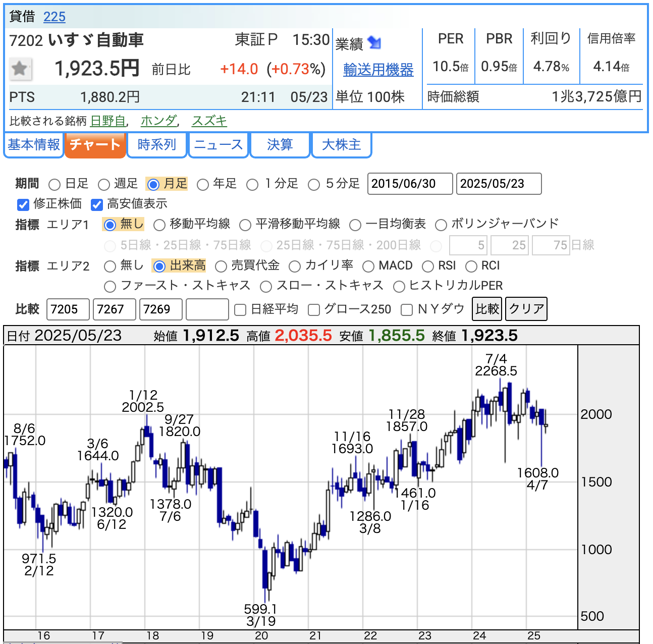Screen dimensions: 653x644
Task: Select 売買代金 in indicator area 2
Action: pos(221,266)
